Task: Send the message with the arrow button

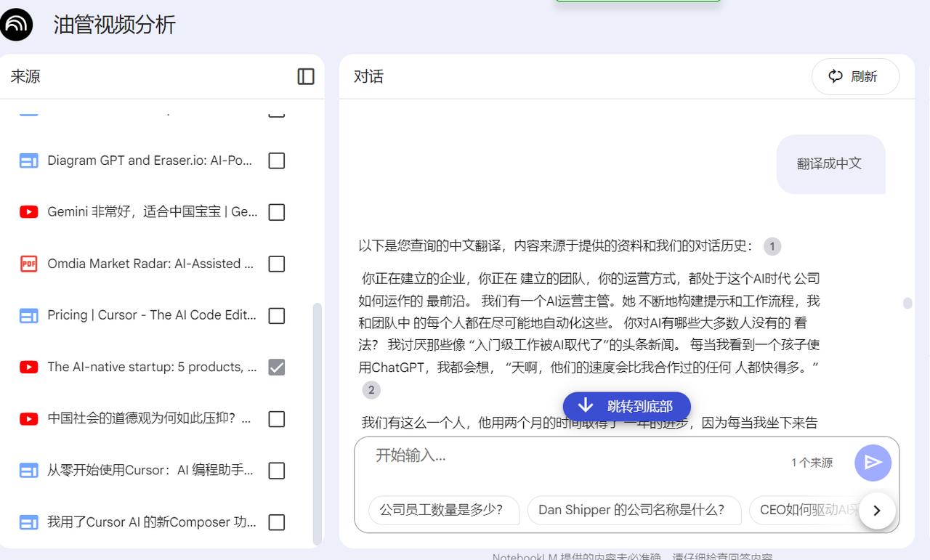Action: tap(873, 463)
